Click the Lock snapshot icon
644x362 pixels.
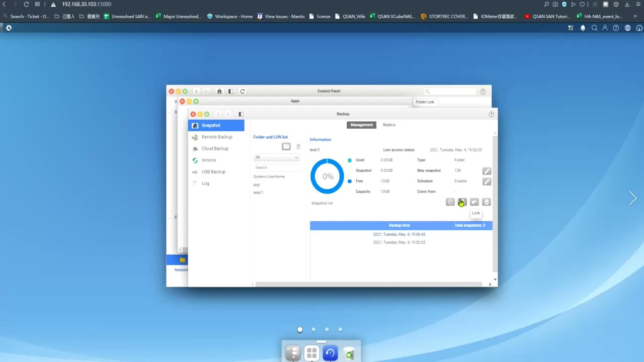[462, 202]
